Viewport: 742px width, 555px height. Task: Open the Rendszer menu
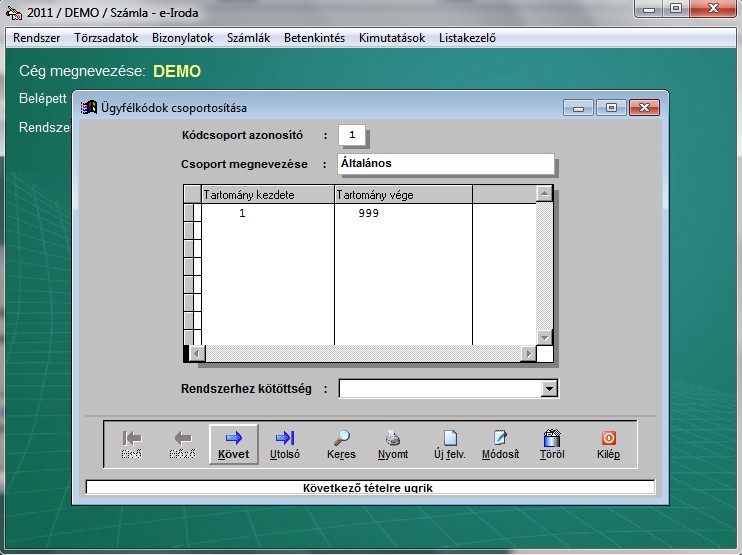click(x=37, y=38)
